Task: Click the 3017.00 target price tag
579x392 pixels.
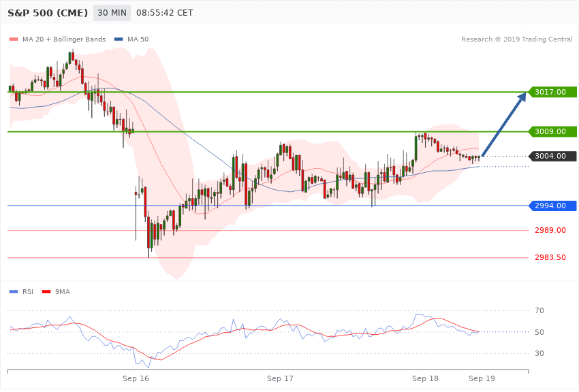Action: tap(552, 92)
